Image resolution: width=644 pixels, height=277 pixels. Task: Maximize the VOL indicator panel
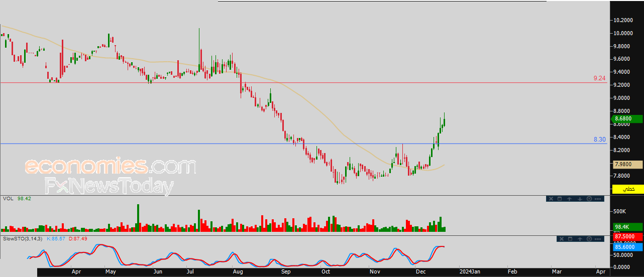(560, 199)
